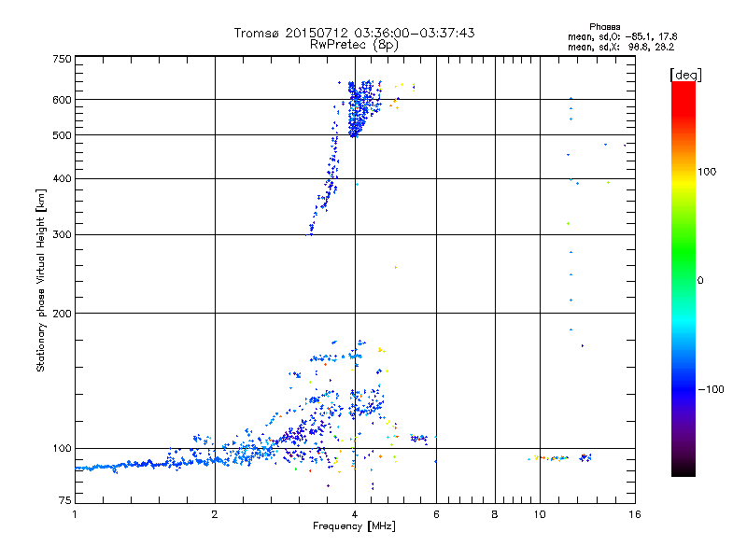Viewport: 747px width, 560px height.
Task: Click the '[deg]' colorbar unit label
Action: click(685, 75)
